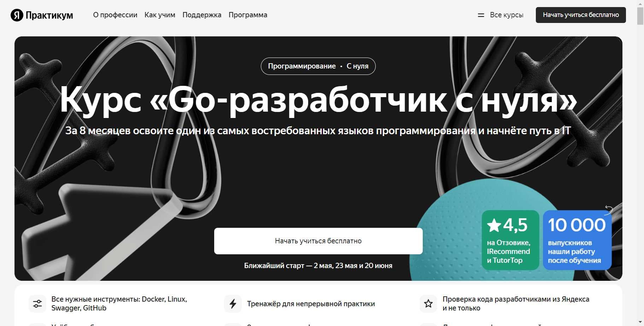The width and height of the screenshot is (644, 326).
Task: Click the Yandex Я round logo icon
Action: coord(17,15)
